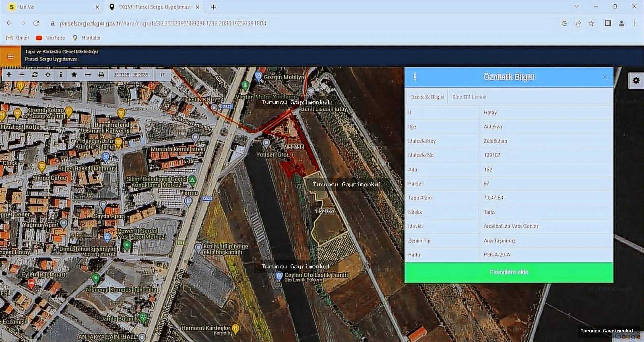The image size is (644, 342).
Task: Open the orange hamburger menu
Action: pos(10,57)
